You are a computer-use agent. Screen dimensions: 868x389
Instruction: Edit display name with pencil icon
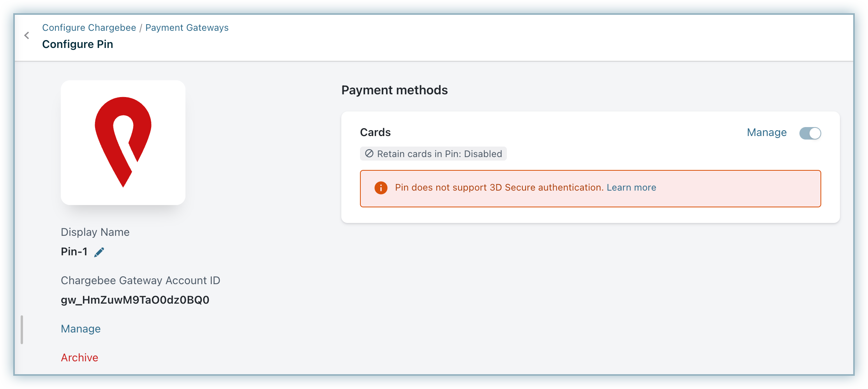[99, 252]
